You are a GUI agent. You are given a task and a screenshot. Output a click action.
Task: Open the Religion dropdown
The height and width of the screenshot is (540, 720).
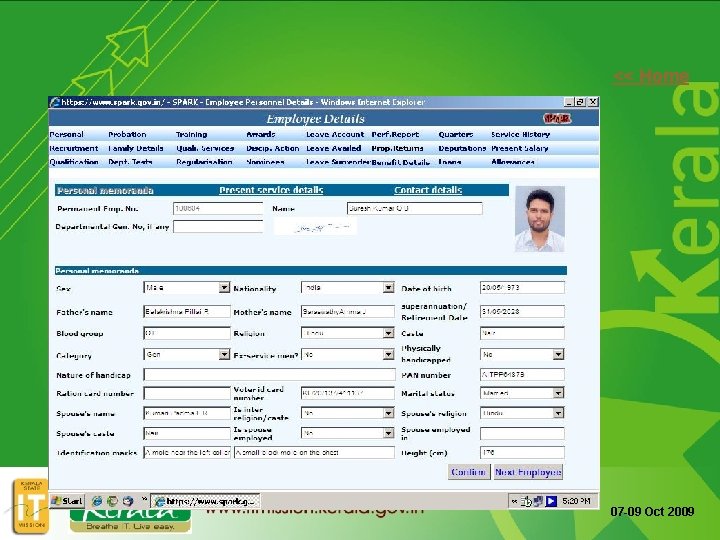(x=388, y=333)
